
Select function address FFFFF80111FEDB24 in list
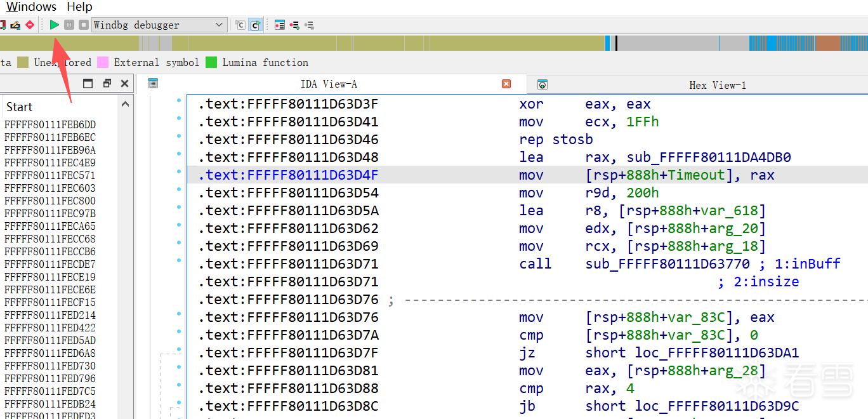pos(50,404)
